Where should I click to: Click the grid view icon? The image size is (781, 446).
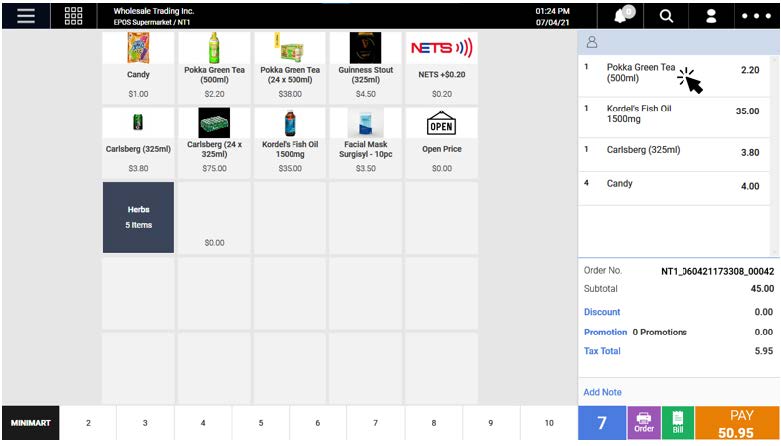[x=74, y=16]
